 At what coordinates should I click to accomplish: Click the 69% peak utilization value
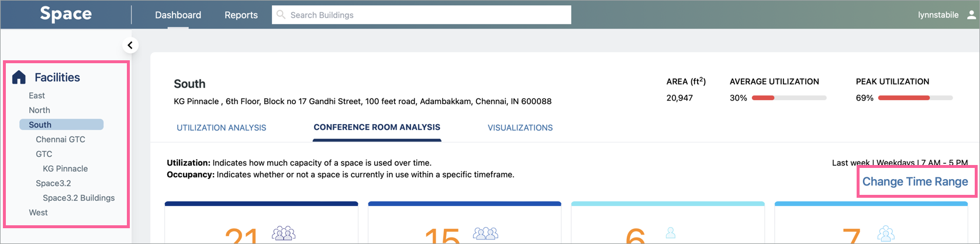point(864,98)
